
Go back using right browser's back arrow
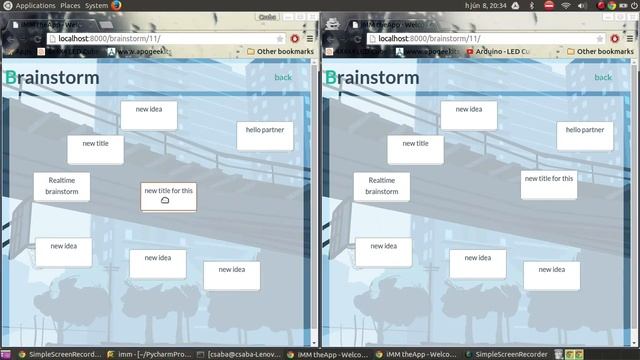[x=331, y=39]
